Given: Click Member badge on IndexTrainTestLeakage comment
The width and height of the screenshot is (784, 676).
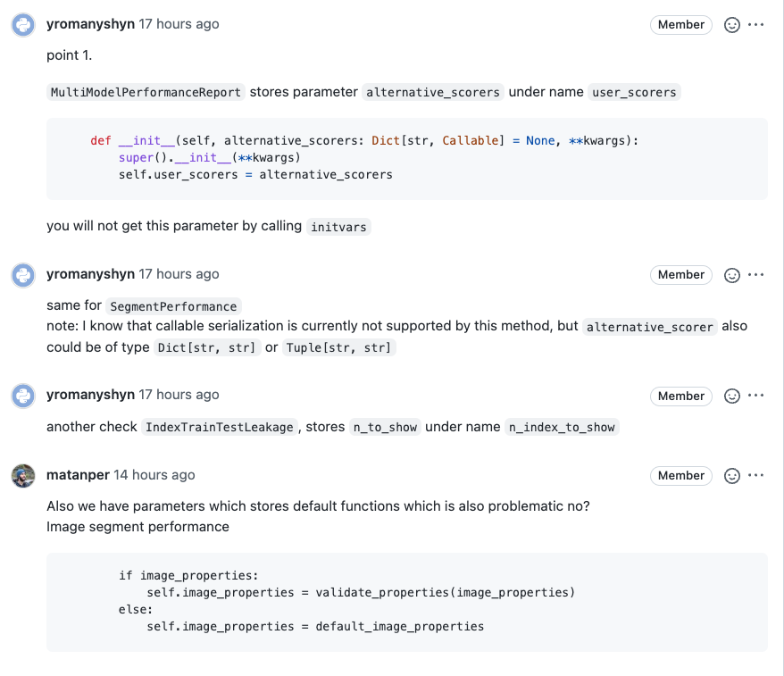Looking at the screenshot, I should point(681,396).
